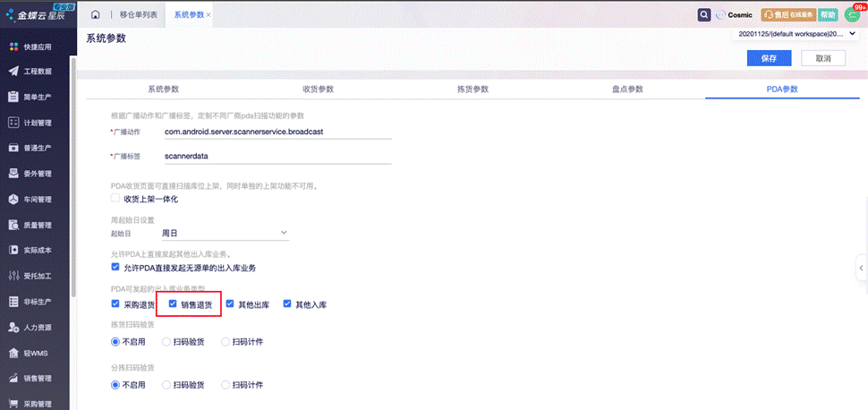
Task: Open 人力资源 person icon
Action: [13, 328]
